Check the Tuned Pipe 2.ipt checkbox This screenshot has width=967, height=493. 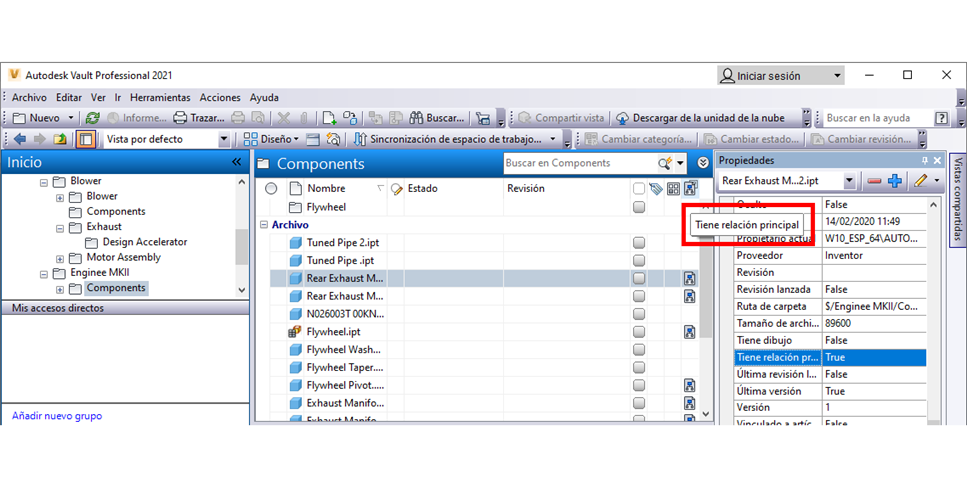point(639,243)
